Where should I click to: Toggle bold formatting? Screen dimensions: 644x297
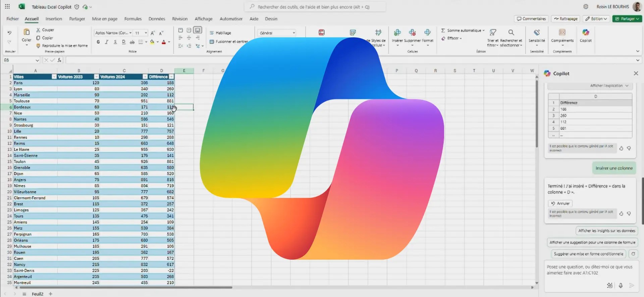[98, 42]
